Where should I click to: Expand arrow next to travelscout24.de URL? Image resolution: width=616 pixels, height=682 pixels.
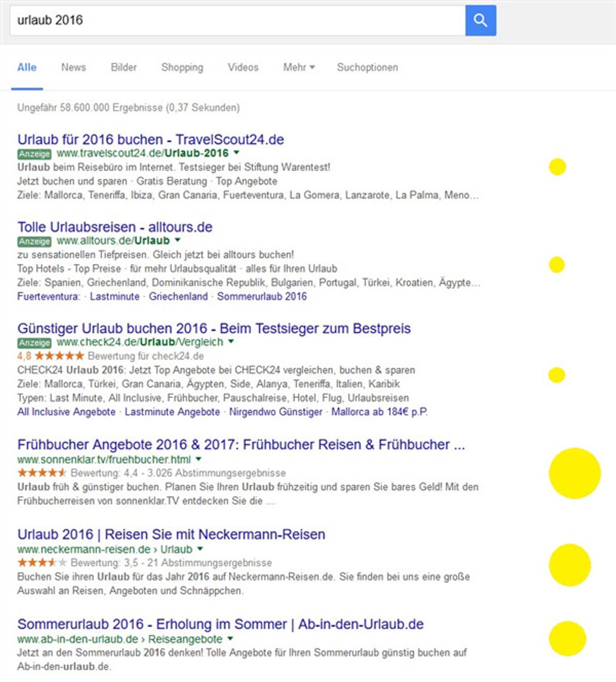pyautogui.click(x=236, y=153)
